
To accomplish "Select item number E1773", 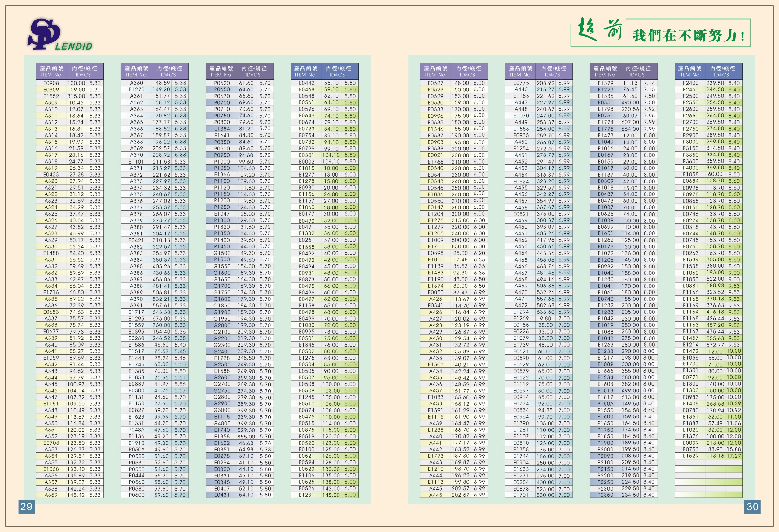I will [x=435, y=456].
